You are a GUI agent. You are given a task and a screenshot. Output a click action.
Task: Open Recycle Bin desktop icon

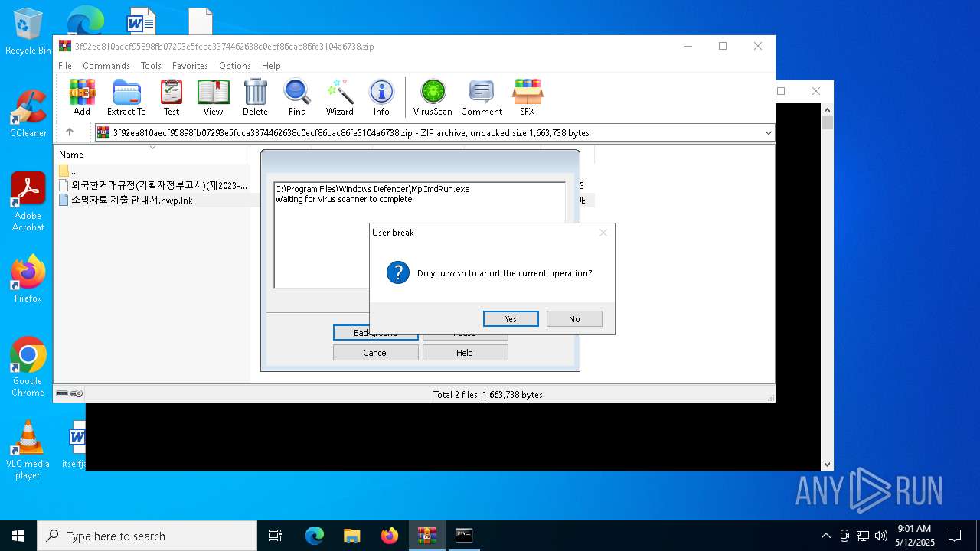(x=28, y=31)
